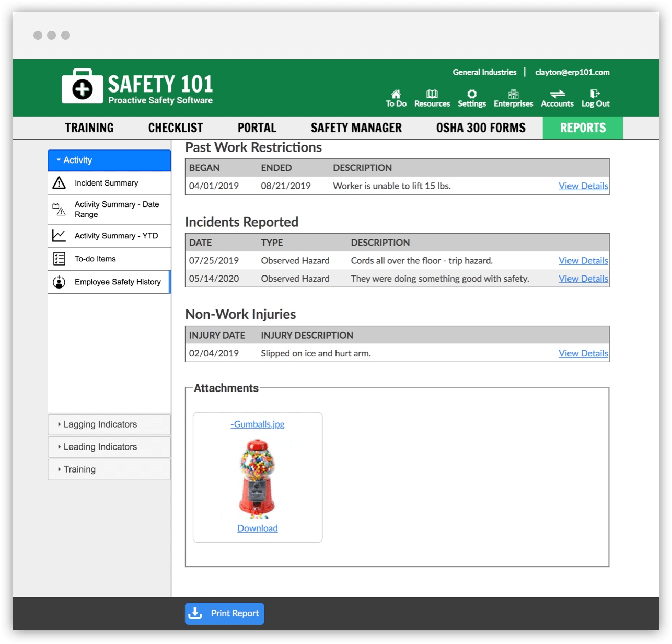The image size is (672, 644).
Task: Click the ENDED column header
Action: (x=276, y=168)
